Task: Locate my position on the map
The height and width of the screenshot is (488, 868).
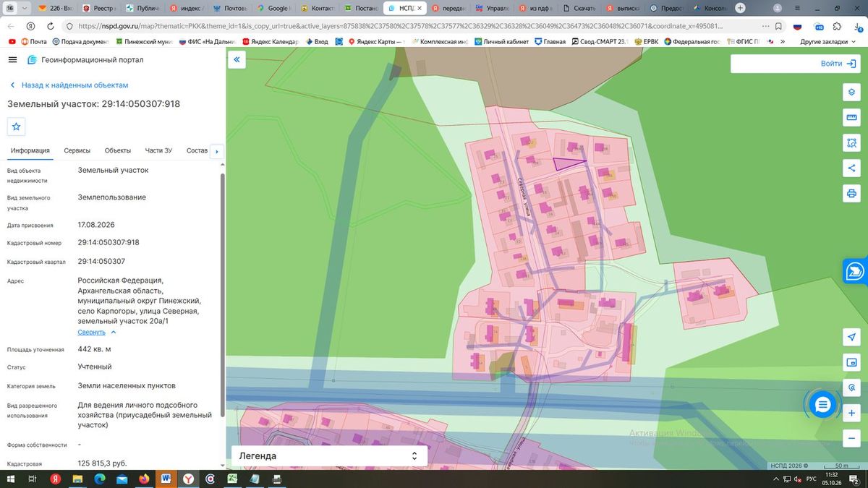Action: point(851,337)
